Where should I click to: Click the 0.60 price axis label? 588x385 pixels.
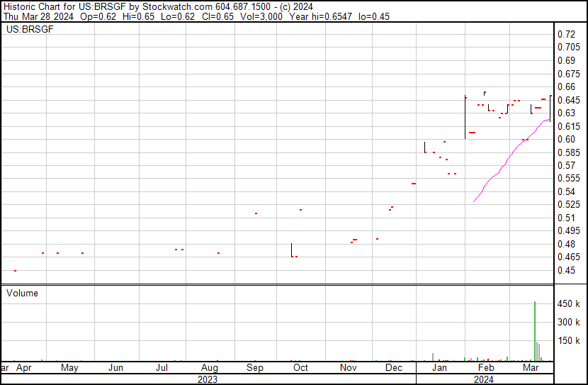566,139
